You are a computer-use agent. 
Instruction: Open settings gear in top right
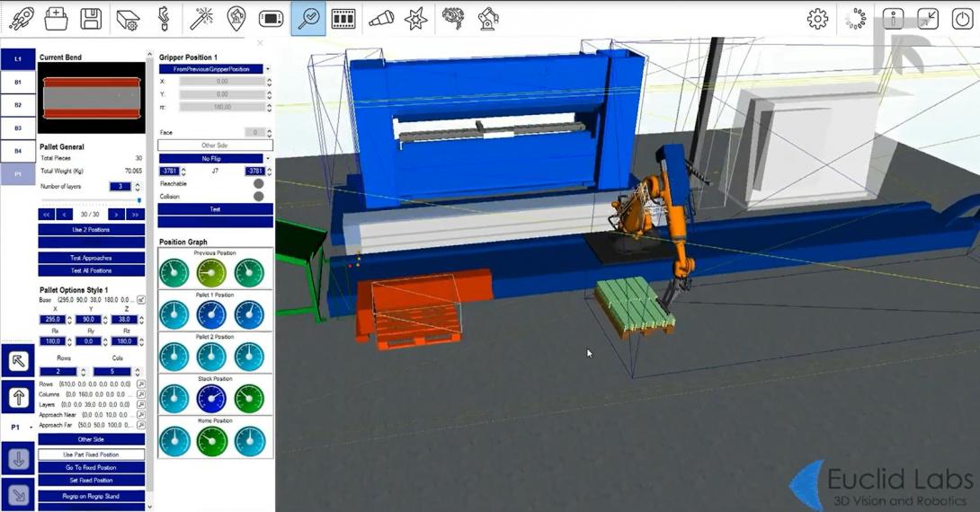point(817,19)
